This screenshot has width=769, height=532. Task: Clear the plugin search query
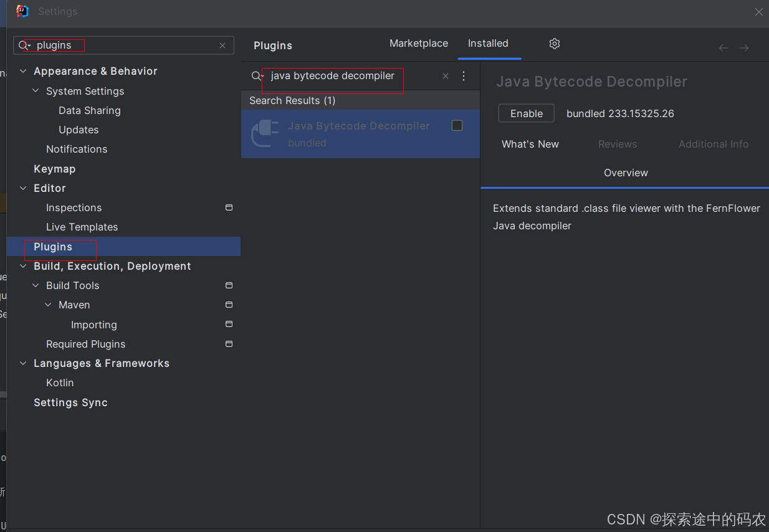point(445,76)
